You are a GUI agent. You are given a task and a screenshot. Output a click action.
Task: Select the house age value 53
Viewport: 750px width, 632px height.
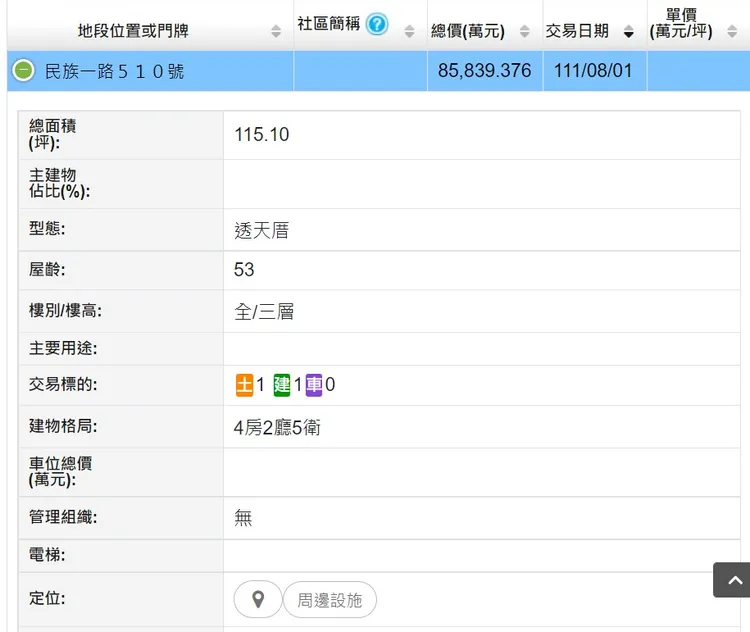244,270
